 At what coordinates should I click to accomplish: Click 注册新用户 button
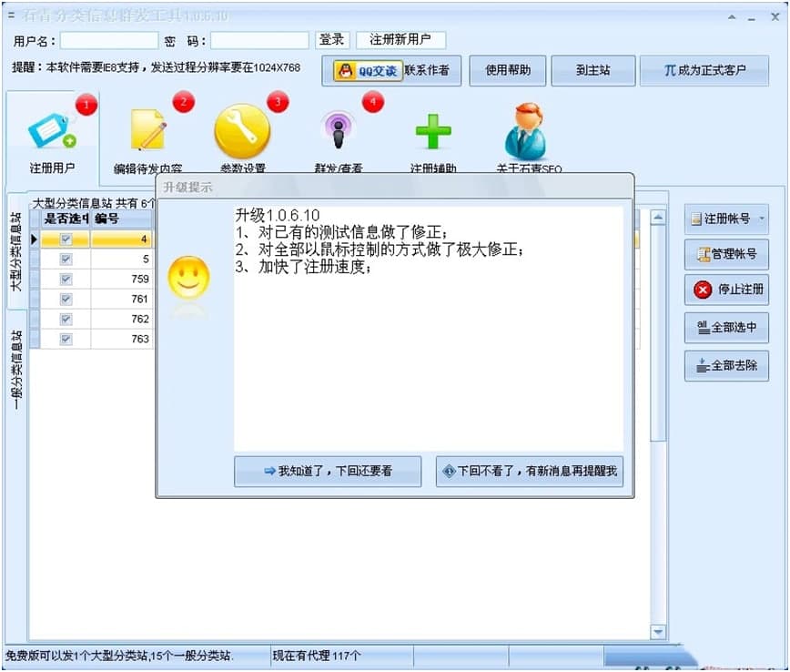[400, 40]
